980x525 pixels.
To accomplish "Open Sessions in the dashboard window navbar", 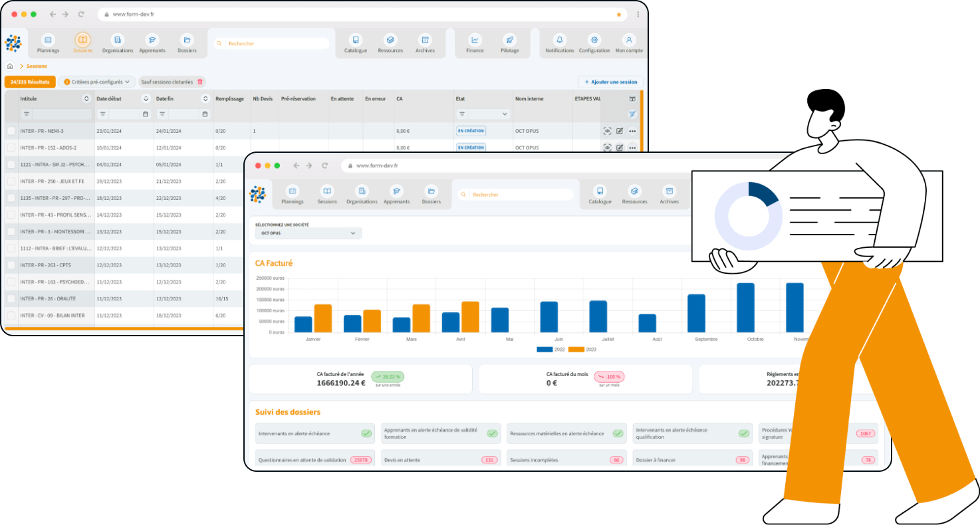I will [x=327, y=195].
